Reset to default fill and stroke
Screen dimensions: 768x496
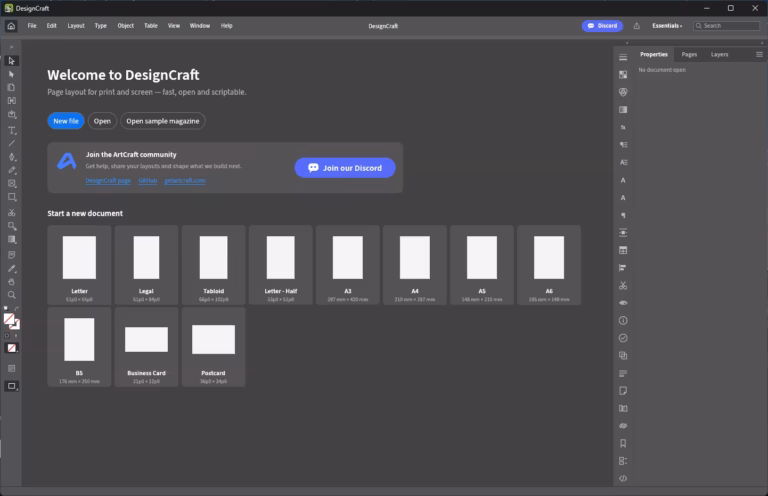coord(6,308)
